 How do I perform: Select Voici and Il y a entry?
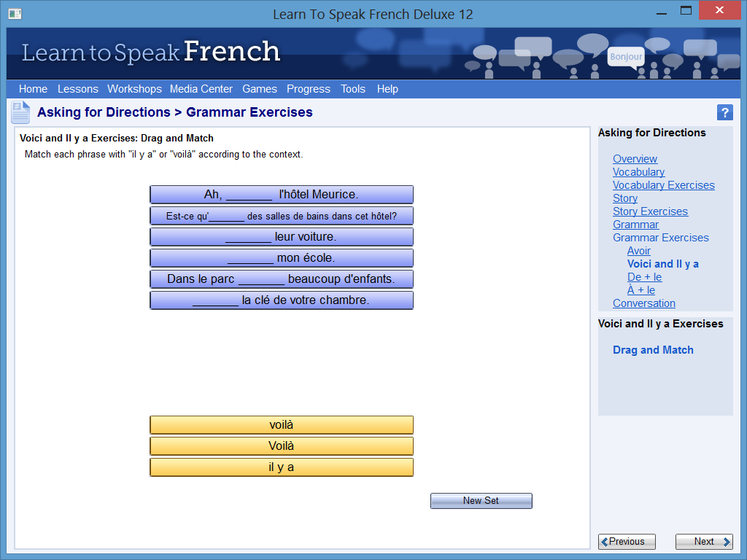(x=662, y=264)
